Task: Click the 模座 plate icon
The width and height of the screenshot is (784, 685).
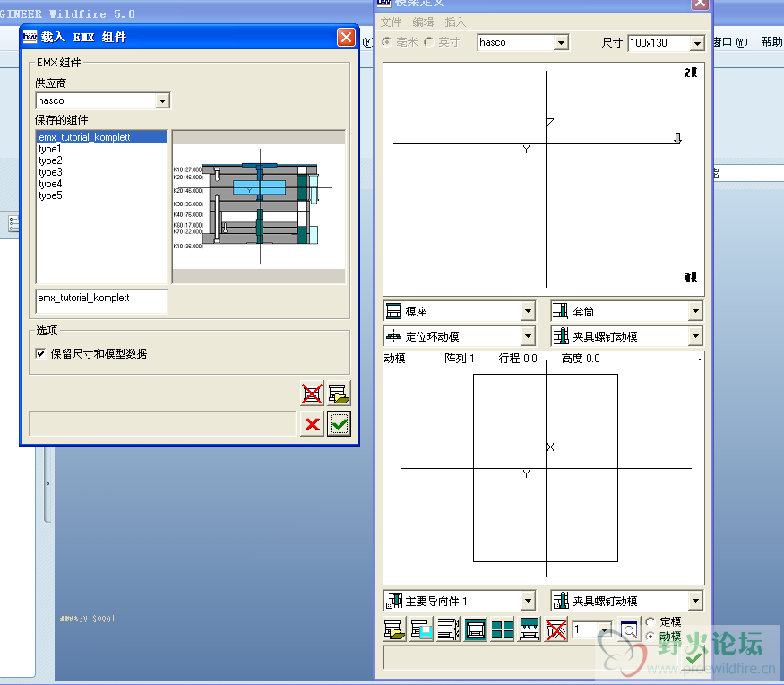Action: coord(394,311)
